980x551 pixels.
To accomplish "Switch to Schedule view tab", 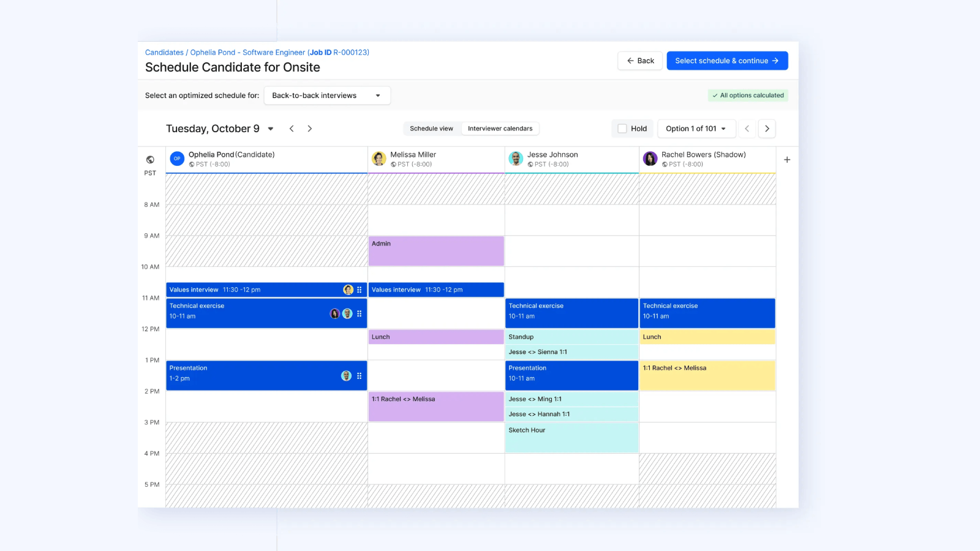I will tap(431, 129).
